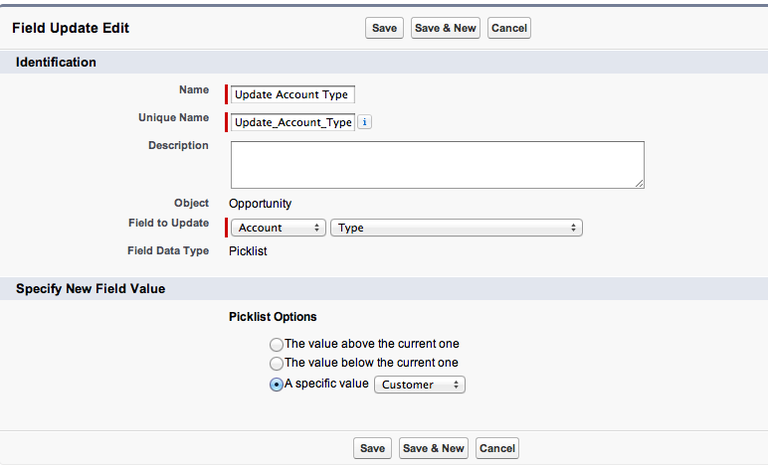Click the 'Picklist Options' heading

coord(273,317)
